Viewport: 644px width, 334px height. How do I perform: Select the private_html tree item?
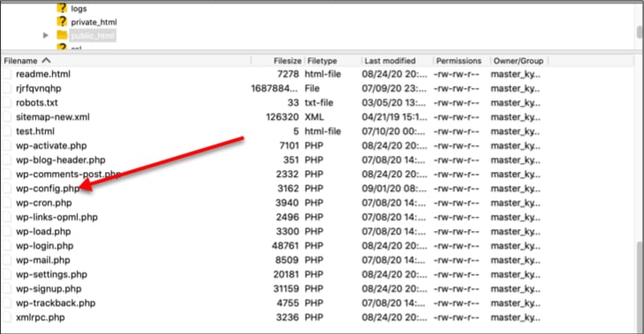[94, 22]
